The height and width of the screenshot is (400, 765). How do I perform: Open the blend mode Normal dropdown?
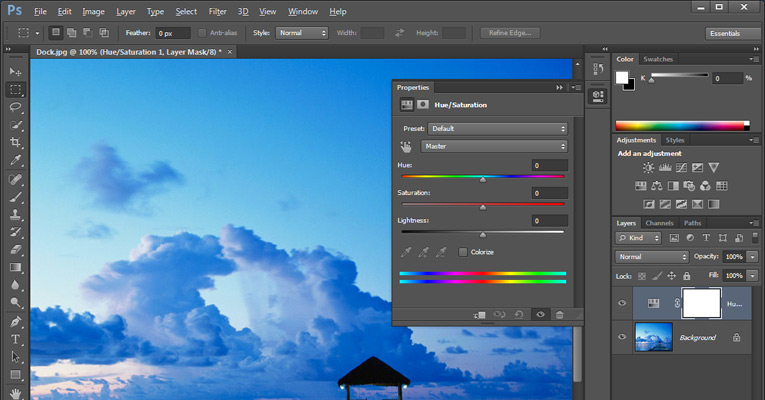(651, 257)
